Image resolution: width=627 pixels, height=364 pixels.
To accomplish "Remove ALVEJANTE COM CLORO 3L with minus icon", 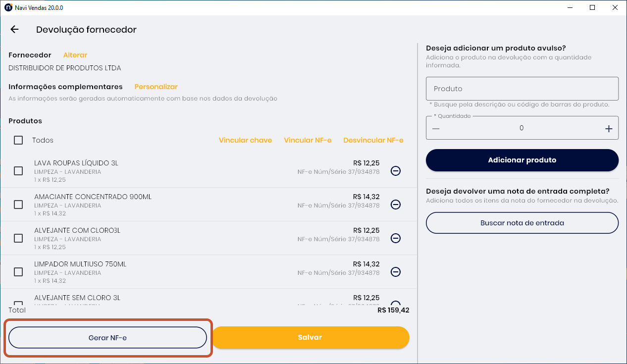I will tap(396, 238).
